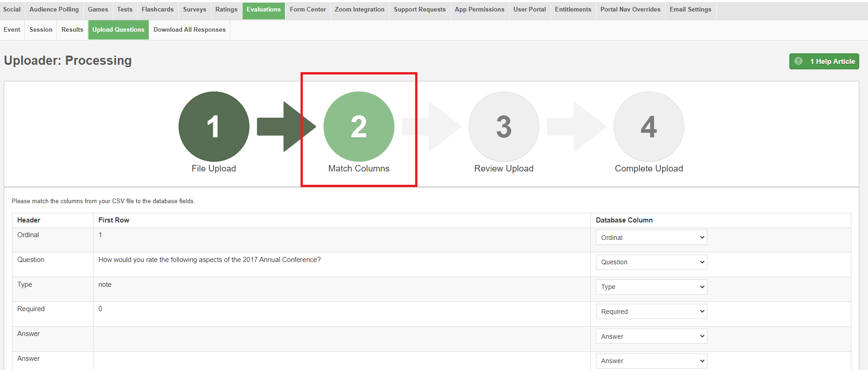
Task: Expand the Question database column dropdown
Action: 651,262
